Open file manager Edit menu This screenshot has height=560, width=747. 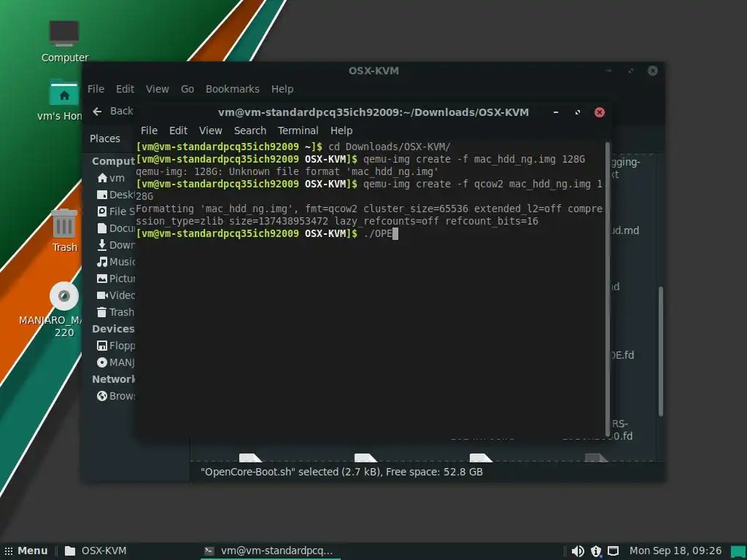click(125, 89)
